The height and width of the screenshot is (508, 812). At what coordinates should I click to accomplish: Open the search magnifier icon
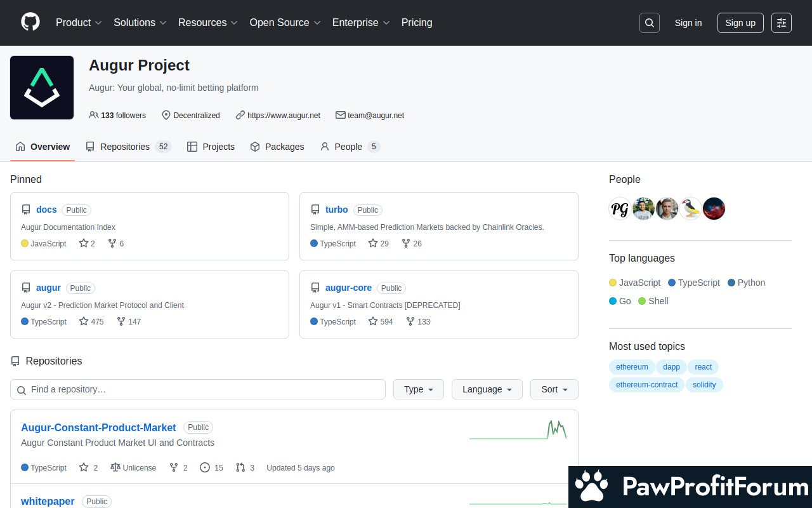649,23
